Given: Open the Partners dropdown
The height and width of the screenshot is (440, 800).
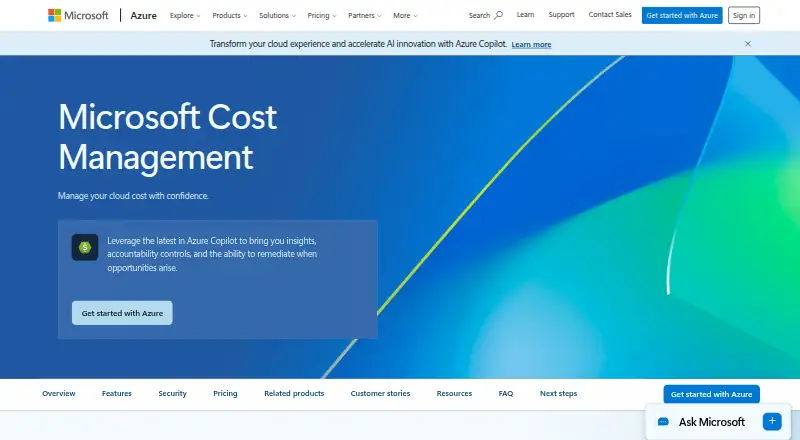Looking at the screenshot, I should pyautogui.click(x=364, y=15).
